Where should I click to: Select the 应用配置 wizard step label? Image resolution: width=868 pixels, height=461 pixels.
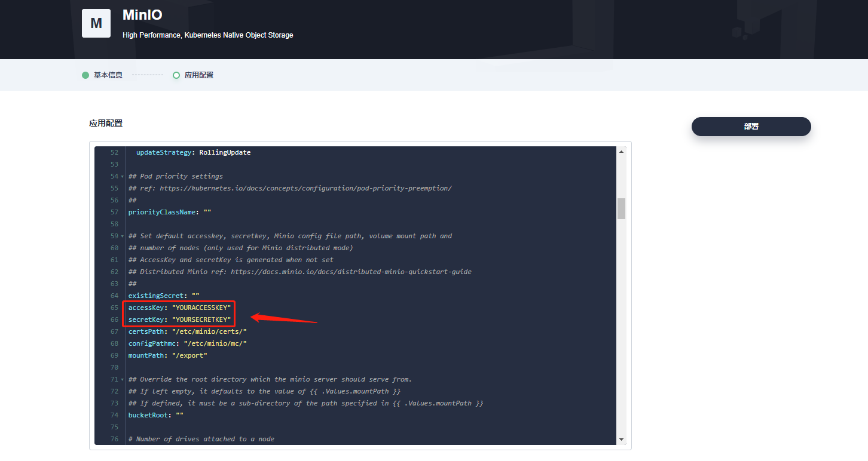(x=198, y=75)
